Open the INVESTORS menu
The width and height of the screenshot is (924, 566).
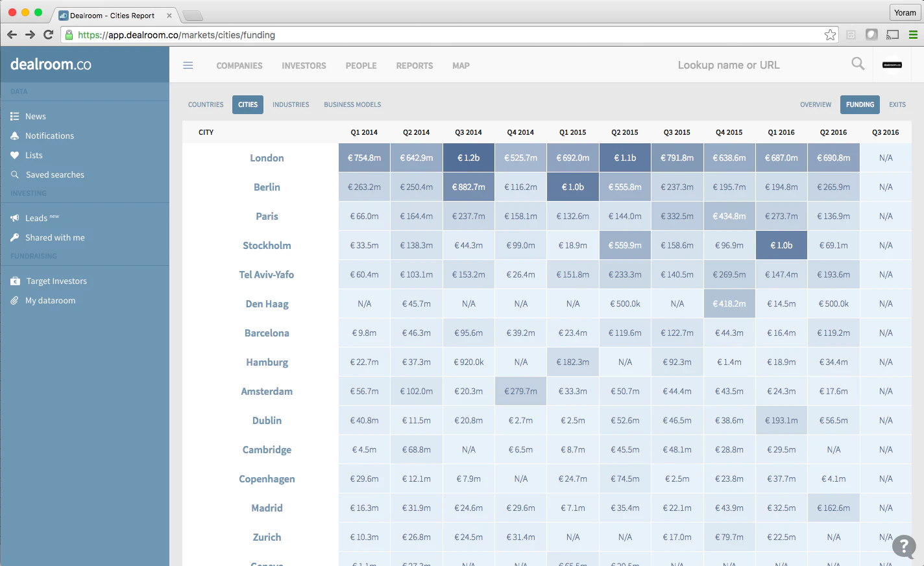pyautogui.click(x=304, y=65)
